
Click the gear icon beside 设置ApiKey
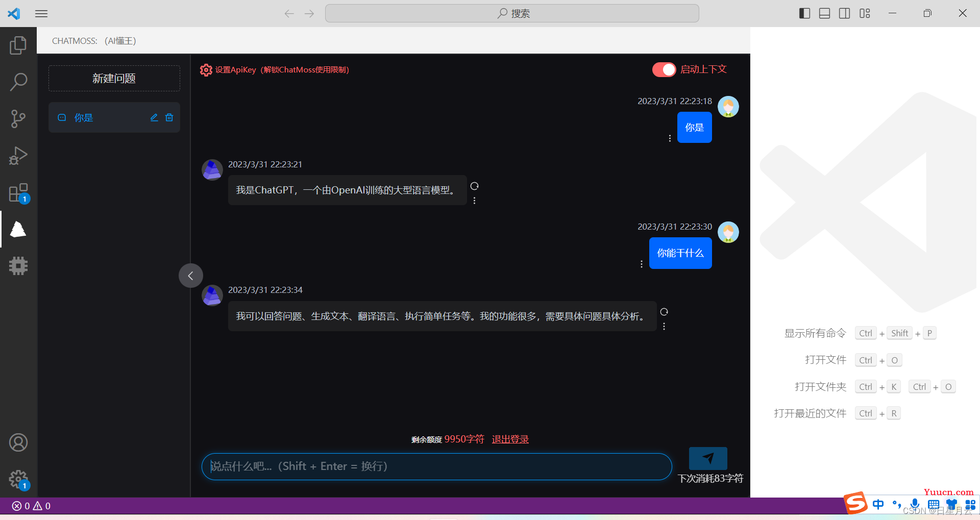pyautogui.click(x=206, y=70)
